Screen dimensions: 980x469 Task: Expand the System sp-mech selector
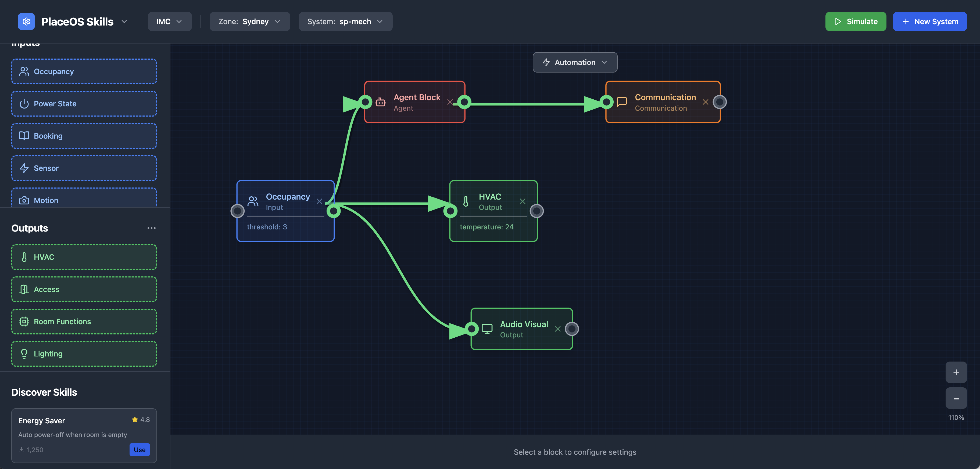345,22
